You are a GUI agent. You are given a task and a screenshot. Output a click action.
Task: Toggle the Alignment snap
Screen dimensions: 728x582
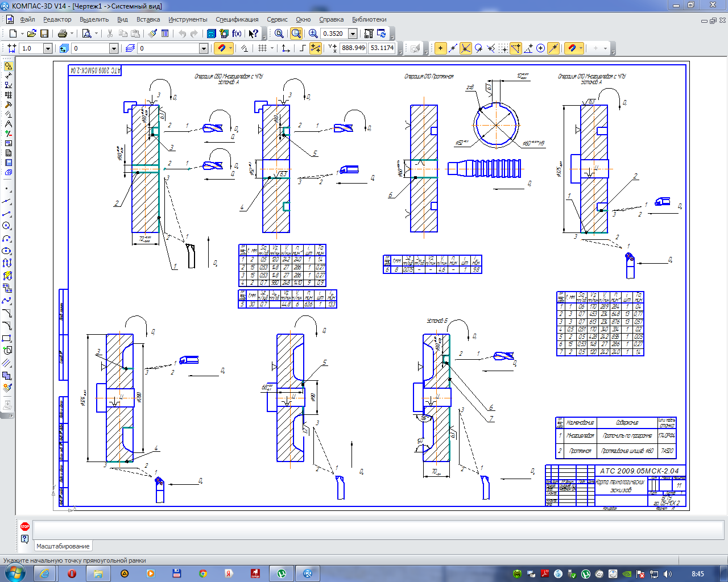click(x=516, y=48)
